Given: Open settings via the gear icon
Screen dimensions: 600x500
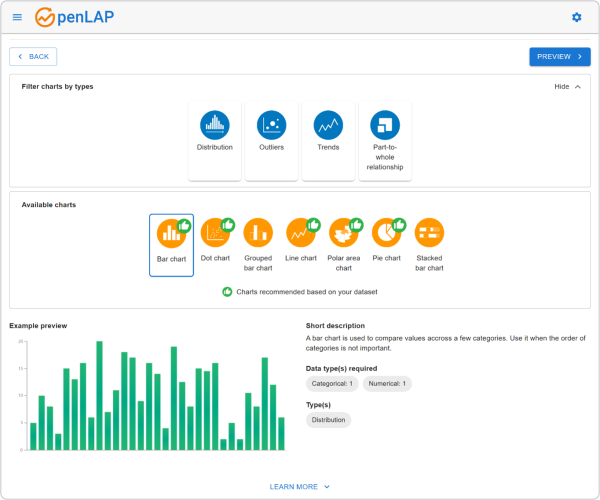Looking at the screenshot, I should click(x=576, y=17).
